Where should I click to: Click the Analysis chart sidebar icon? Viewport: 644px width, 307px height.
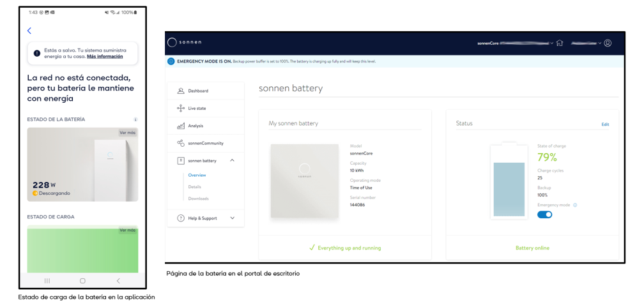pos(180,126)
